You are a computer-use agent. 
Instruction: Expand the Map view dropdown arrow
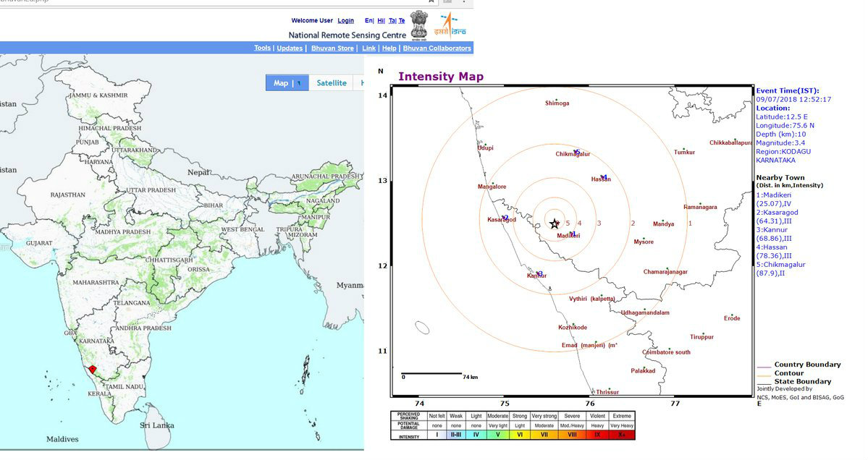click(300, 83)
